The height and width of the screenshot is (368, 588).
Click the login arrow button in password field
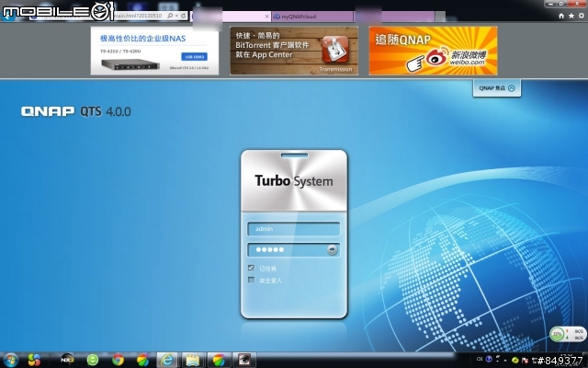[332, 249]
